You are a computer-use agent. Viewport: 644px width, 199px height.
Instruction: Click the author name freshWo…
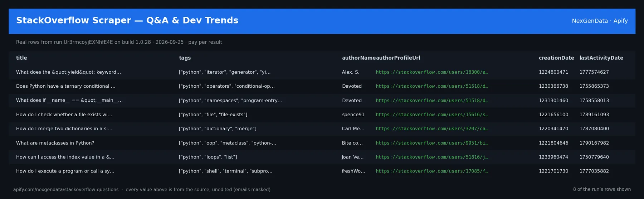click(x=353, y=171)
